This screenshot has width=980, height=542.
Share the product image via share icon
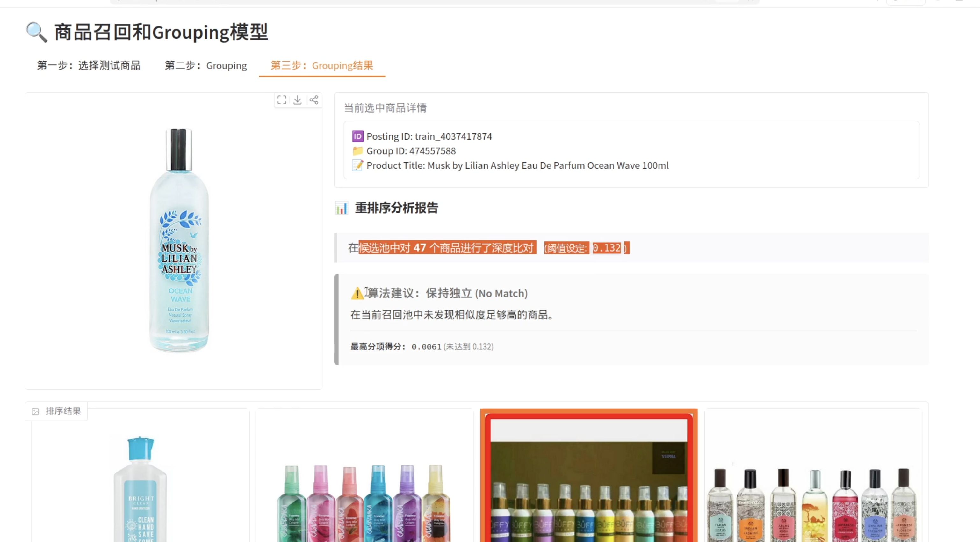[x=314, y=100]
